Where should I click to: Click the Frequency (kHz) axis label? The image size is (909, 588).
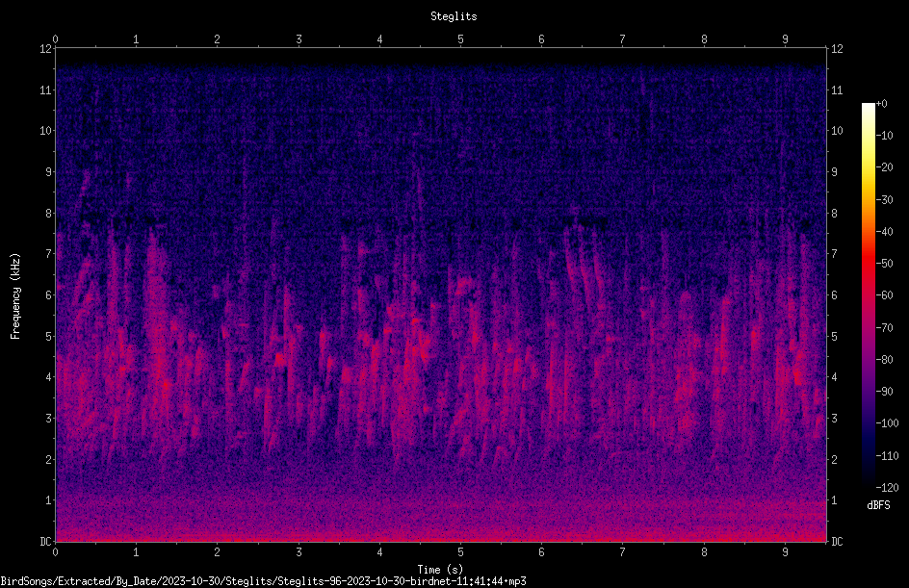tap(15, 296)
